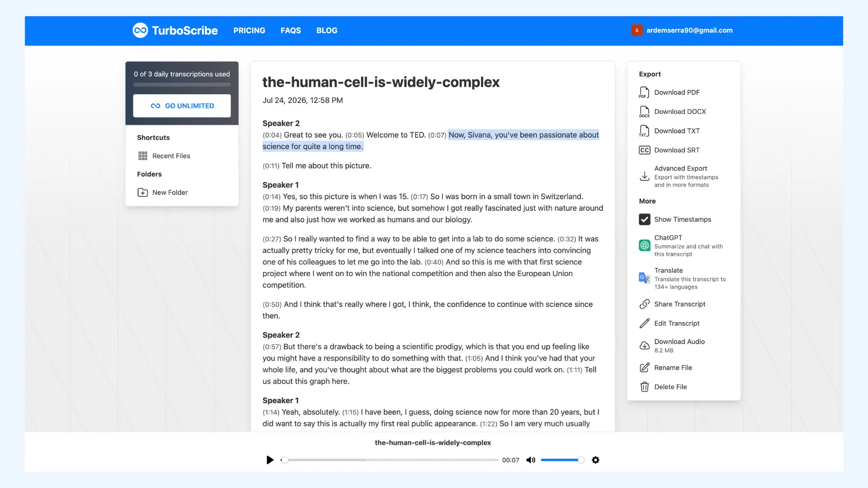Click the CC icon for SRT download
This screenshot has height=488, width=868.
(x=644, y=150)
